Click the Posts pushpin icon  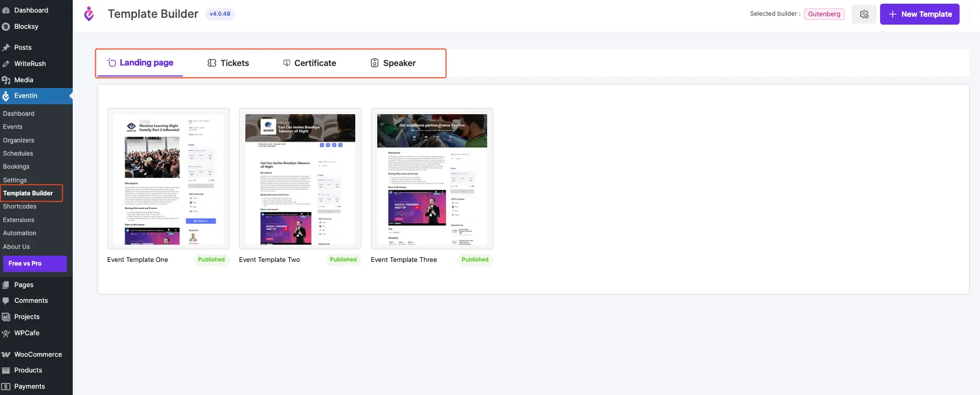(6, 48)
